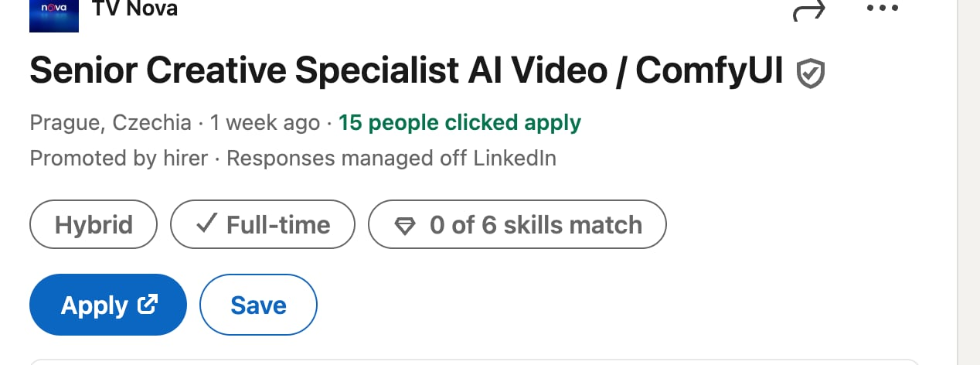The image size is (980, 365).
Task: Click the vertical scrollbar track on right edge
Action: (x=968, y=182)
